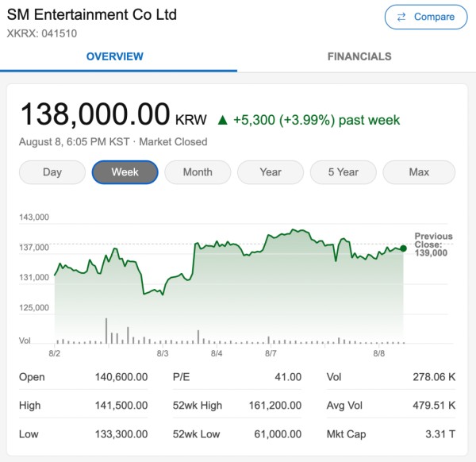Click the Previous Close 139,000 label

(x=433, y=244)
